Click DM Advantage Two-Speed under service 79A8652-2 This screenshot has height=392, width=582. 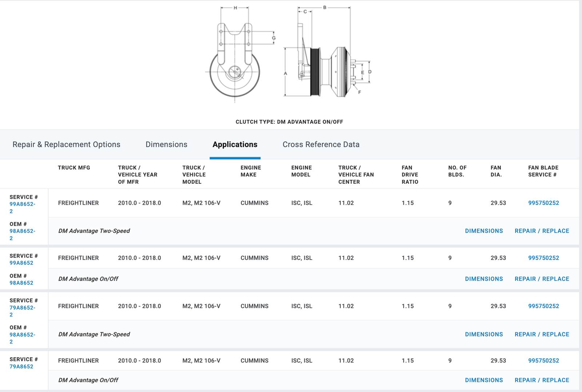click(94, 334)
